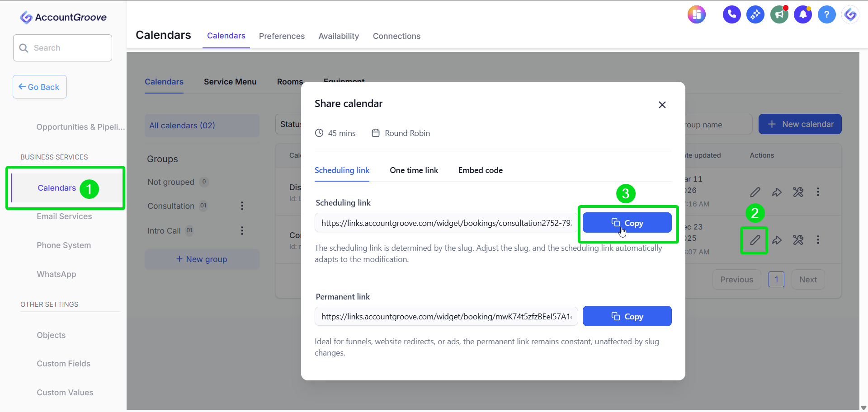Viewport: 868px width, 412px height.
Task: Open the AccountGroove profile icon at top right
Action: (850, 14)
